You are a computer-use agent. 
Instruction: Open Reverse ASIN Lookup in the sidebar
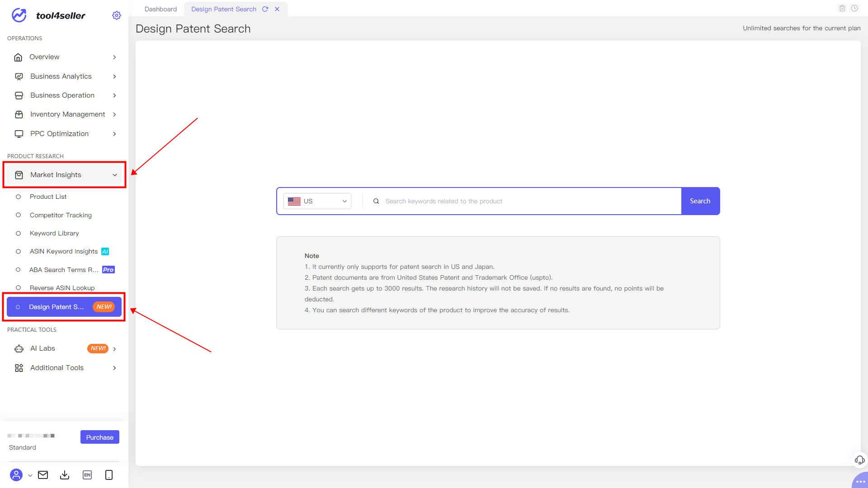[x=62, y=288]
